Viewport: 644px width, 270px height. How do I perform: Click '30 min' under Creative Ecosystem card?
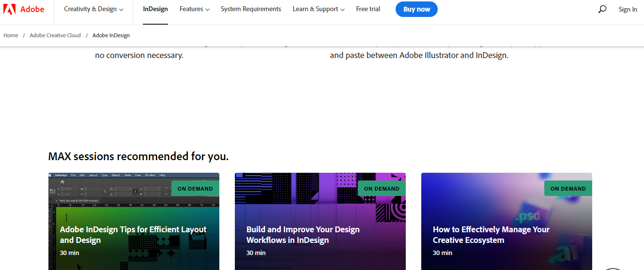pos(443,253)
